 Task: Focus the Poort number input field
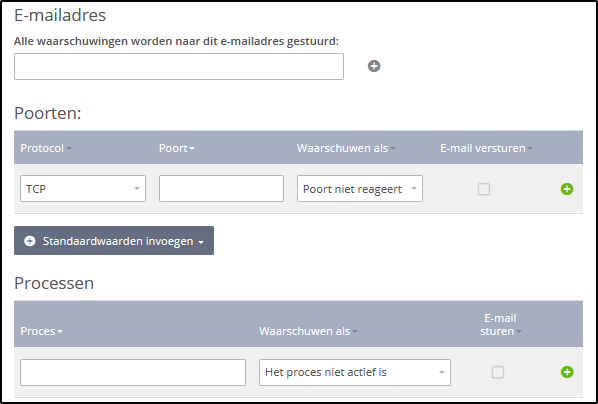[221, 188]
